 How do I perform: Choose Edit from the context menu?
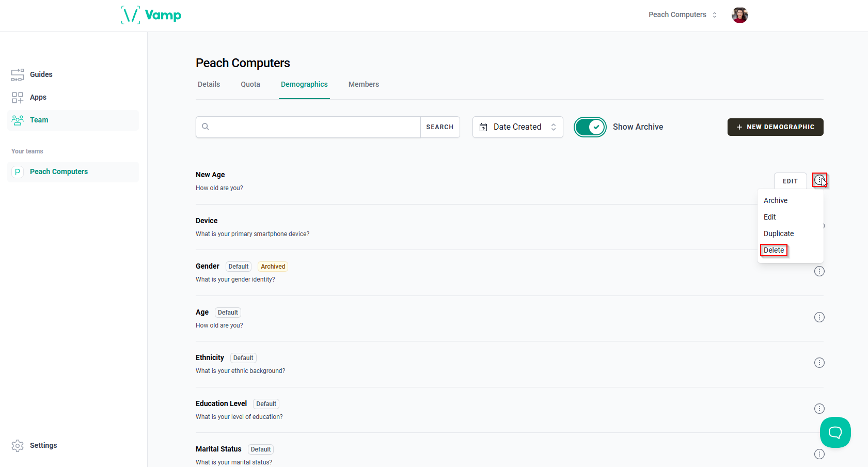click(x=770, y=217)
